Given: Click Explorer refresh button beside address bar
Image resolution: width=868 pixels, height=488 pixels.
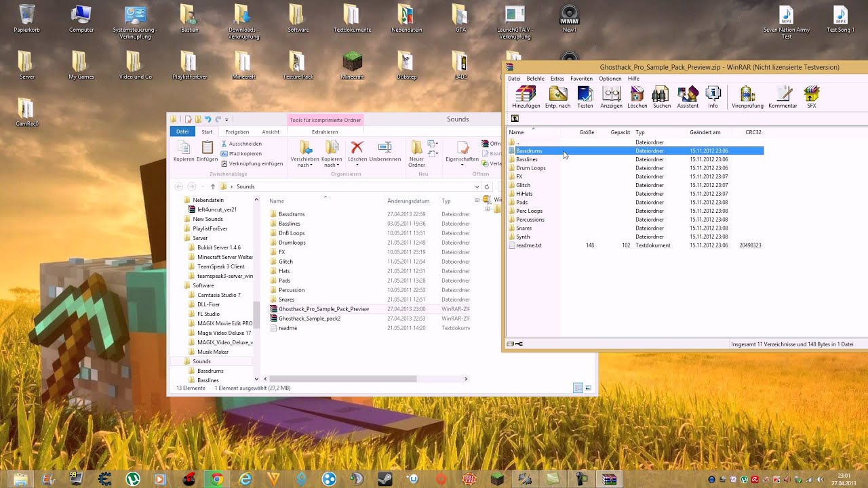Looking at the screenshot, I should [x=487, y=186].
